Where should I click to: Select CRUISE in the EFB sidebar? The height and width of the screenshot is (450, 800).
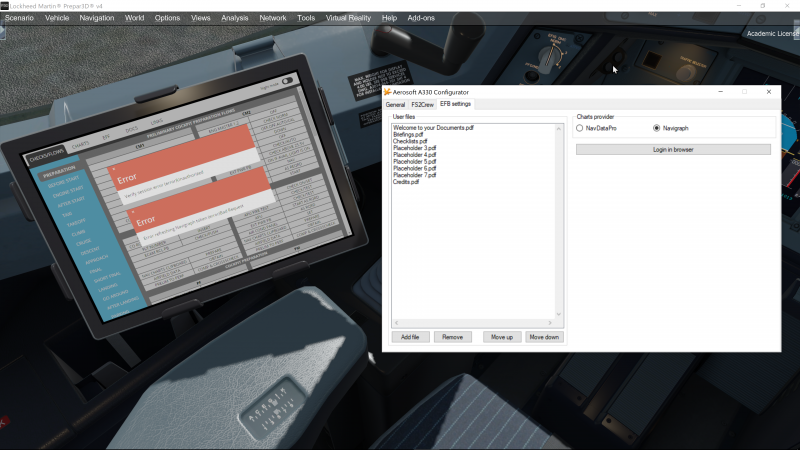84,242
